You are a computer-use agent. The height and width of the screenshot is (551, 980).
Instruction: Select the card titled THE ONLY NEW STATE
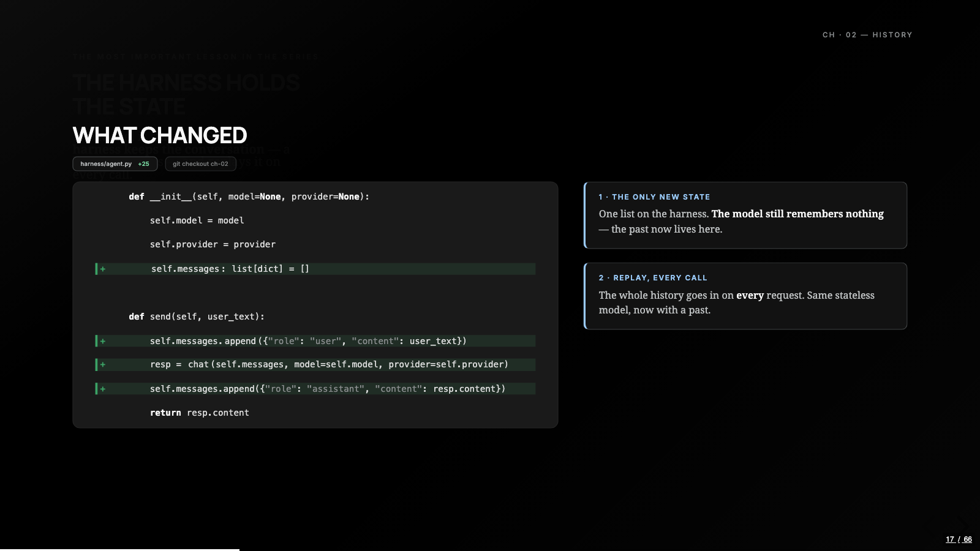745,216
